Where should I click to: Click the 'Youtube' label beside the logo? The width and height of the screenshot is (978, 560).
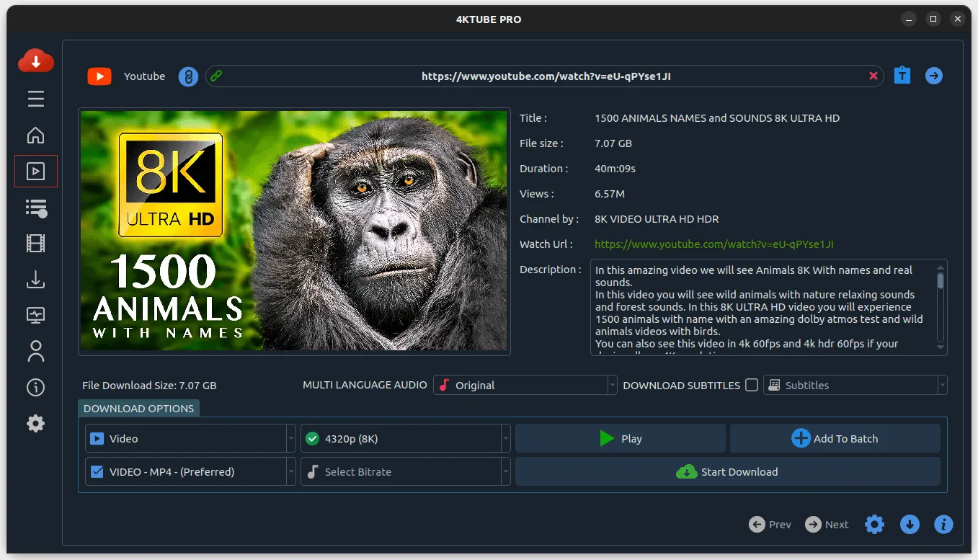click(x=144, y=76)
